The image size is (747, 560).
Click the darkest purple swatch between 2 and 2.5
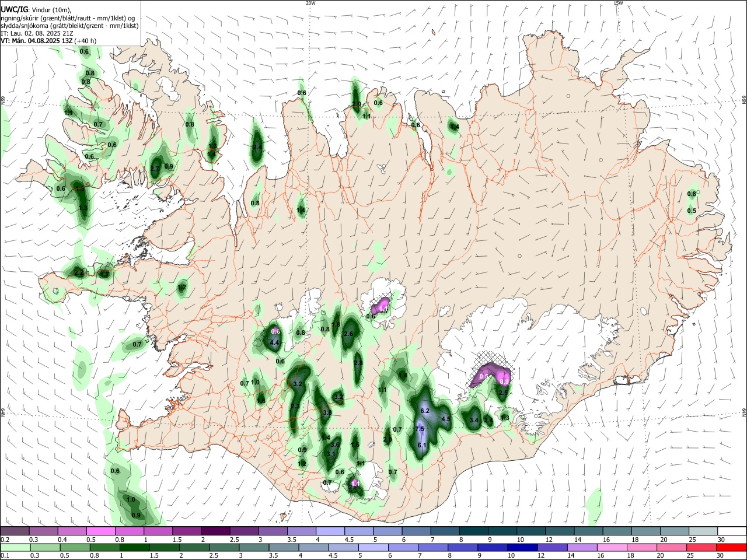point(215,531)
